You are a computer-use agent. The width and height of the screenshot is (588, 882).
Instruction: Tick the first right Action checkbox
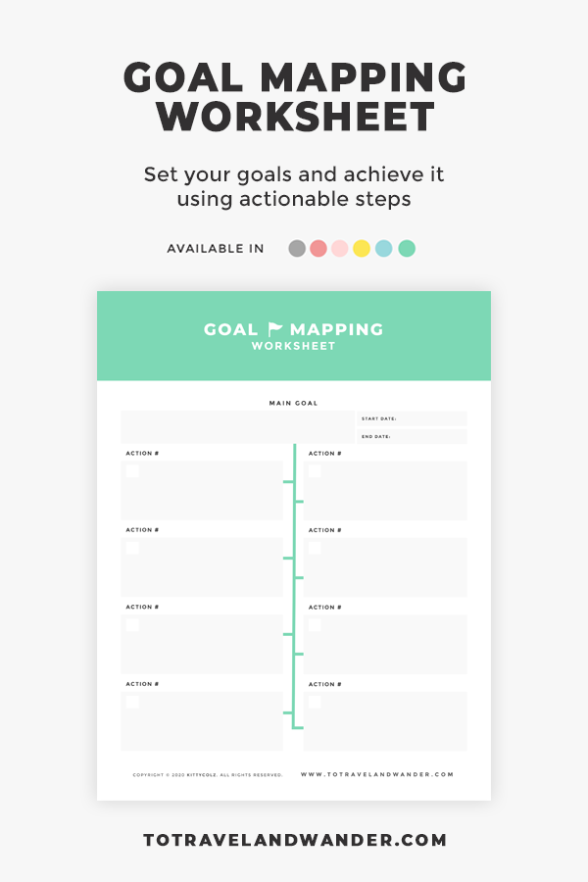pyautogui.click(x=315, y=470)
